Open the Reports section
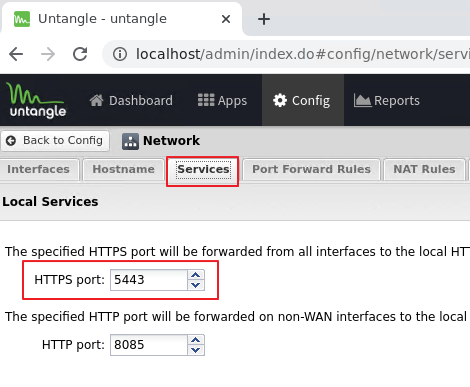 pyautogui.click(x=387, y=100)
